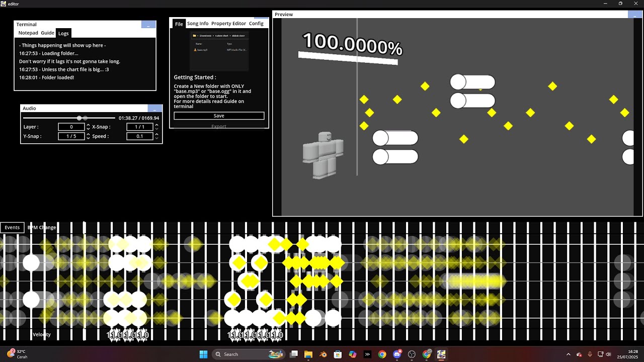Open the Events timeline tab
Screen dimensions: 644x362
[x=12, y=227]
